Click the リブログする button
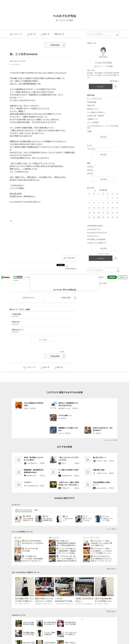The height and width of the screenshot is (644, 129). pyautogui.click(x=69, y=258)
